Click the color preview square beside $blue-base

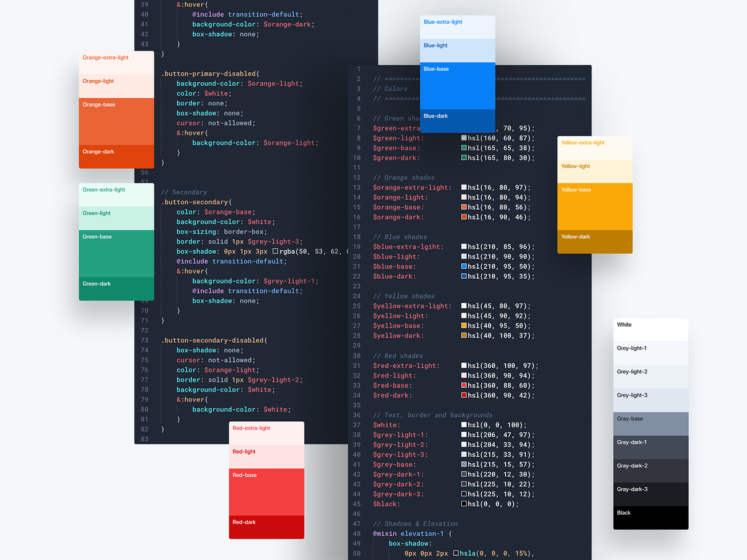[x=463, y=266]
